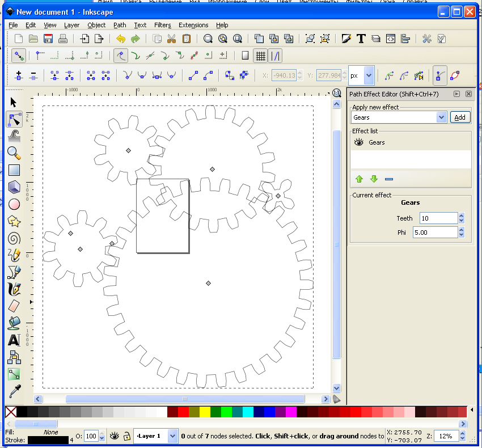Select the Dropper color picker tool
Screen dimensions: 482x448
(x=15, y=391)
